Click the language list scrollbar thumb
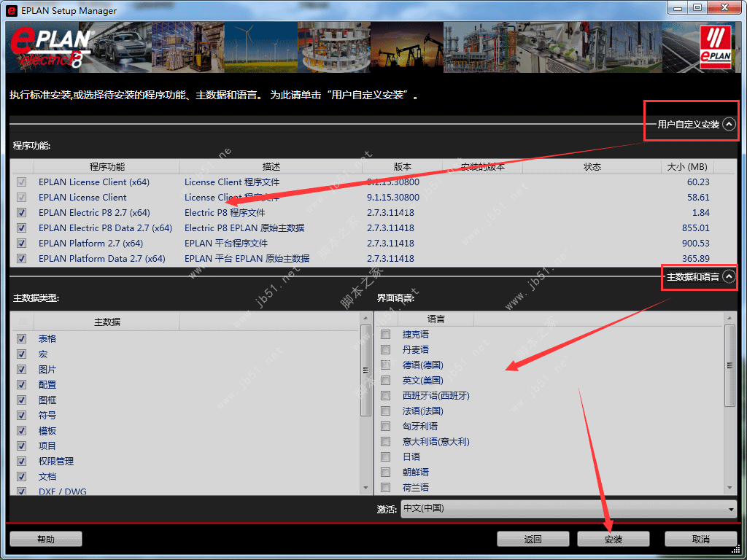The height and width of the screenshot is (560, 747). (x=729, y=365)
